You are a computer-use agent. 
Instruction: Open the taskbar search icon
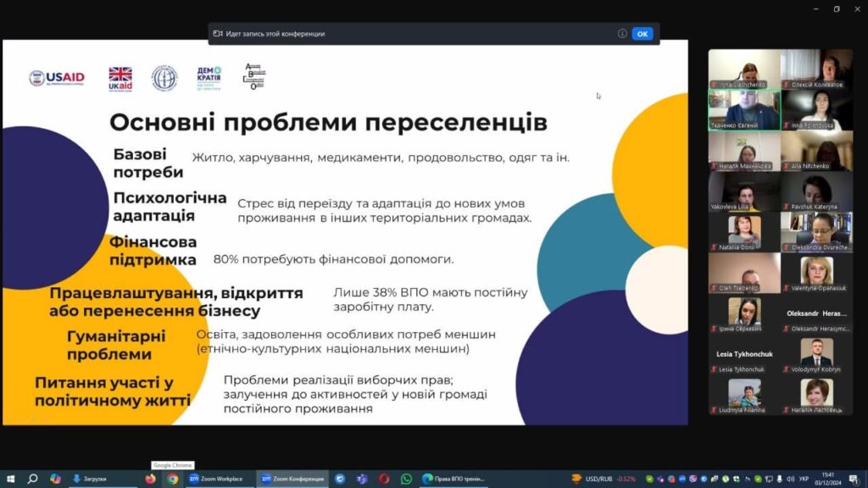(32, 479)
